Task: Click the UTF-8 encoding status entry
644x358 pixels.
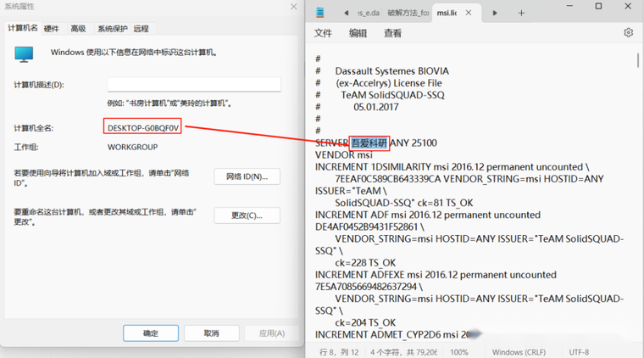Action: (x=579, y=352)
